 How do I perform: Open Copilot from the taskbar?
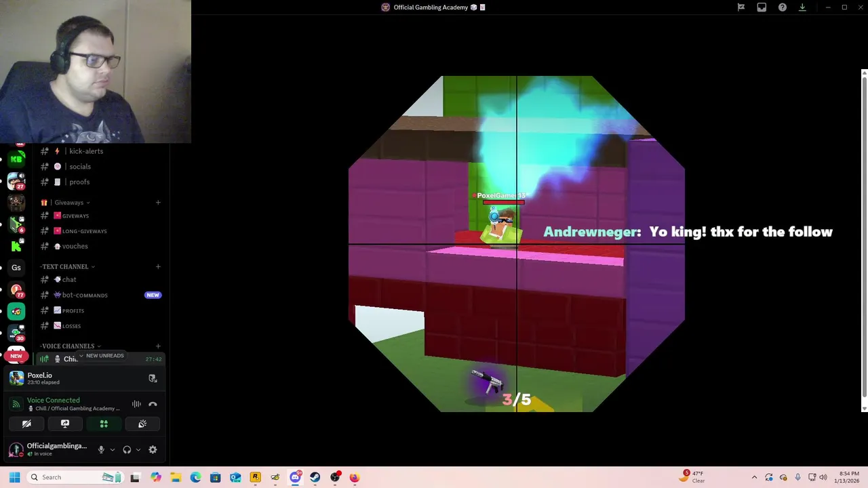156,477
